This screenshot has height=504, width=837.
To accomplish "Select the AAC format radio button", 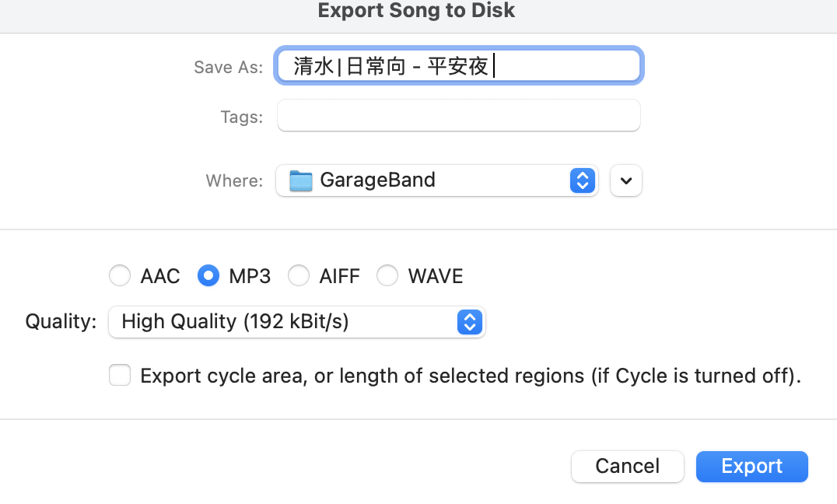I will point(120,276).
